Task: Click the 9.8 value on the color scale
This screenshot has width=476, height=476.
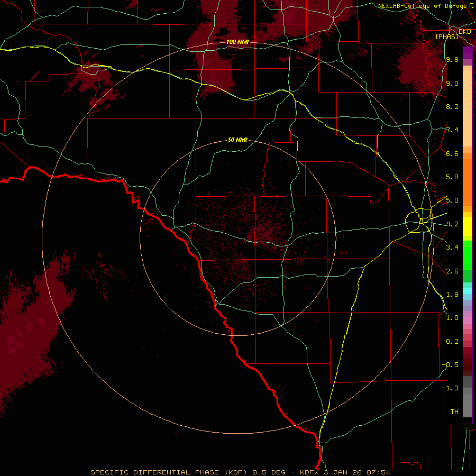Action: coord(452,60)
